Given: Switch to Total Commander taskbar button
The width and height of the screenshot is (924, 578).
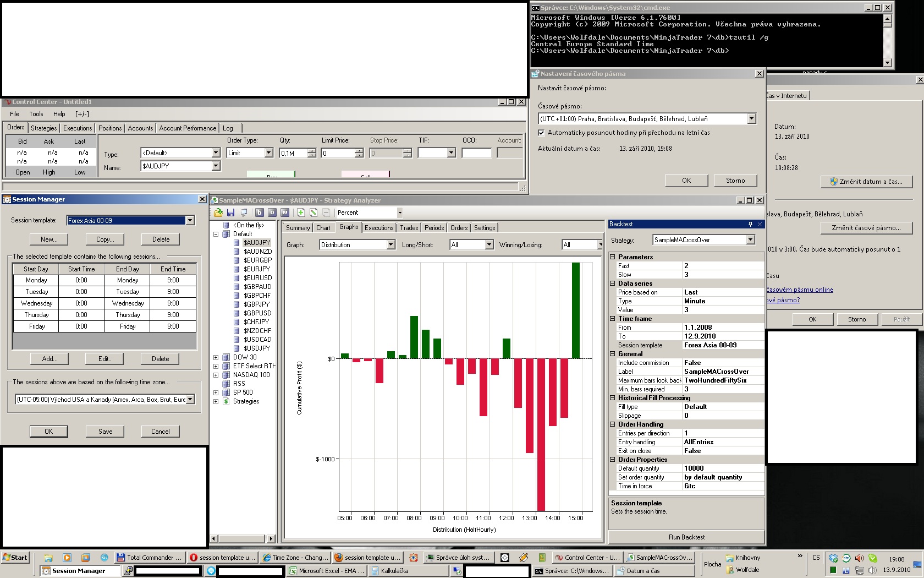Looking at the screenshot, I should click(149, 558).
